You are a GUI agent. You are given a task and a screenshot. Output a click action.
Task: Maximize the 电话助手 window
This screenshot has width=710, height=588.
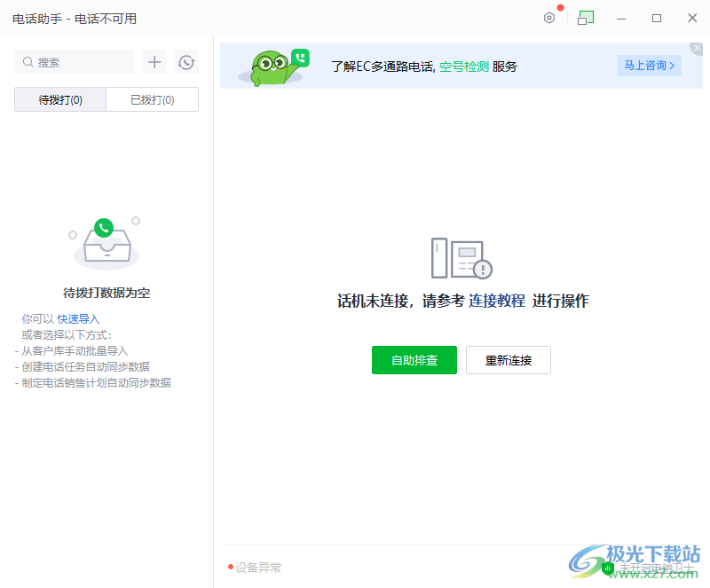(657, 18)
